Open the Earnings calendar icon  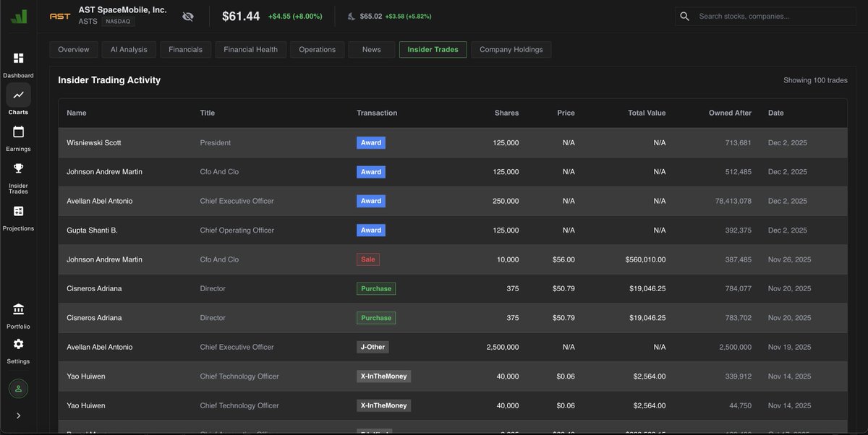[x=18, y=132]
